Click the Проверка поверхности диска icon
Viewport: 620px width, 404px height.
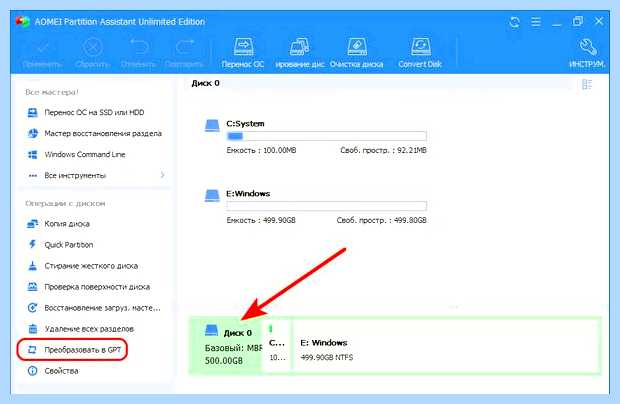click(32, 287)
